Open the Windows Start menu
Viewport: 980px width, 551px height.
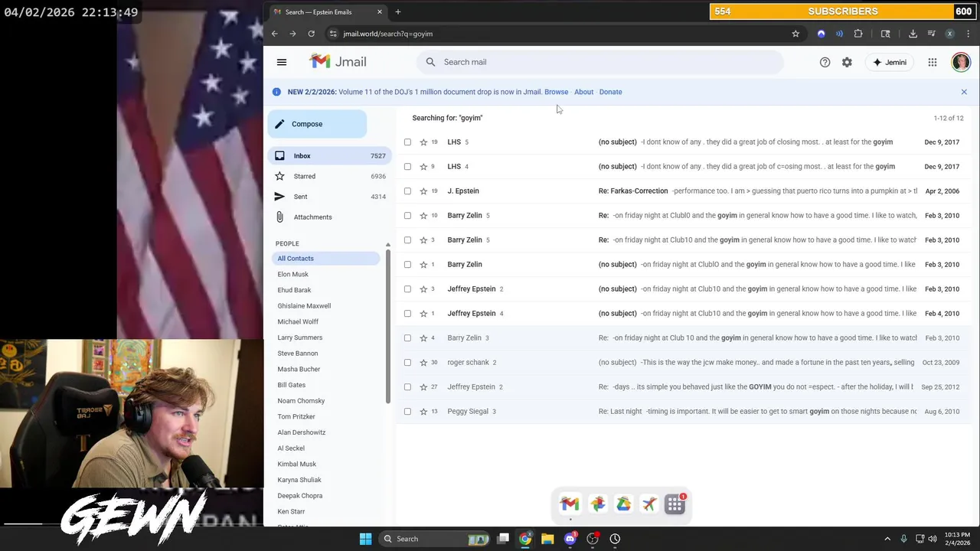point(365,539)
